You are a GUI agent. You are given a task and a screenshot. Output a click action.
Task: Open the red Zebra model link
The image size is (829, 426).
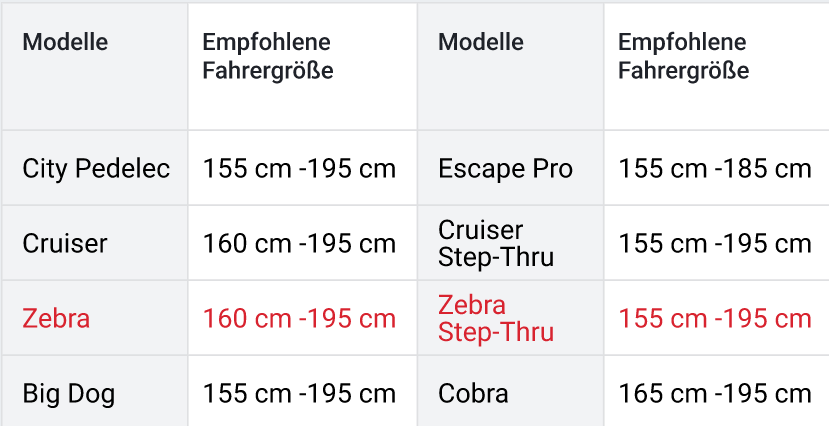point(56,319)
